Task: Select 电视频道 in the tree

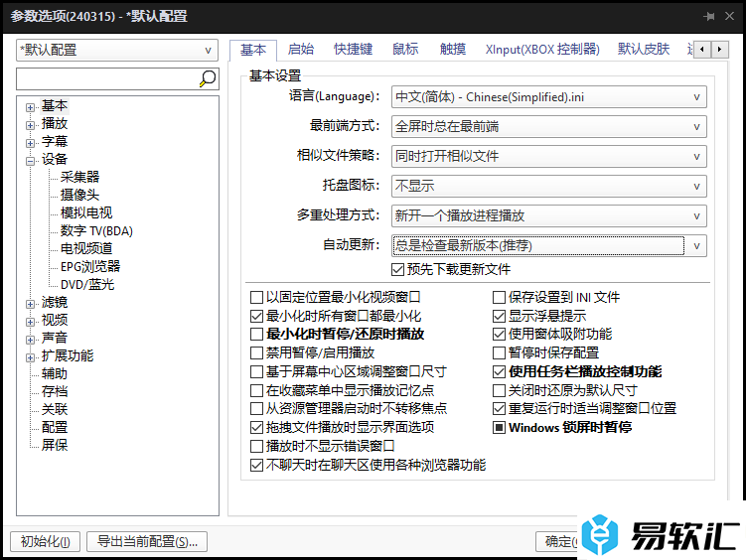Action: click(x=86, y=248)
